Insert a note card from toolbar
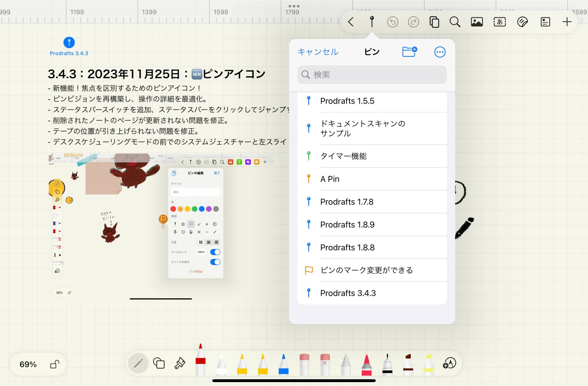The width and height of the screenshot is (588, 386). (x=545, y=22)
